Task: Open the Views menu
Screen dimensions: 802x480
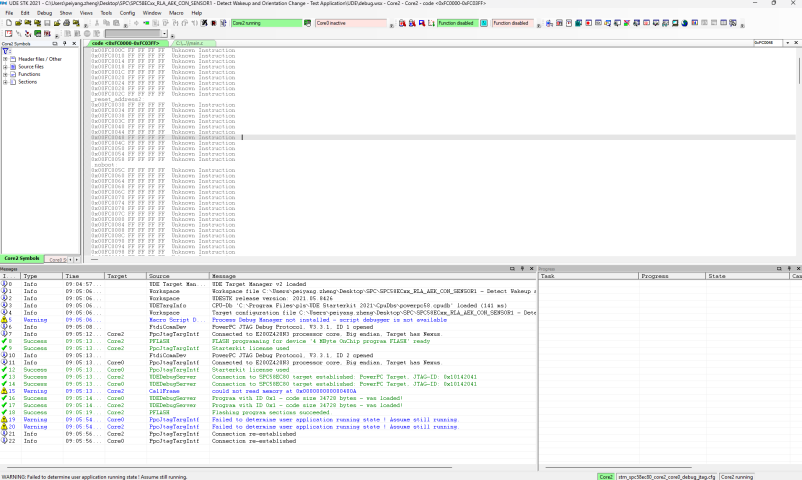Action: (x=86, y=13)
